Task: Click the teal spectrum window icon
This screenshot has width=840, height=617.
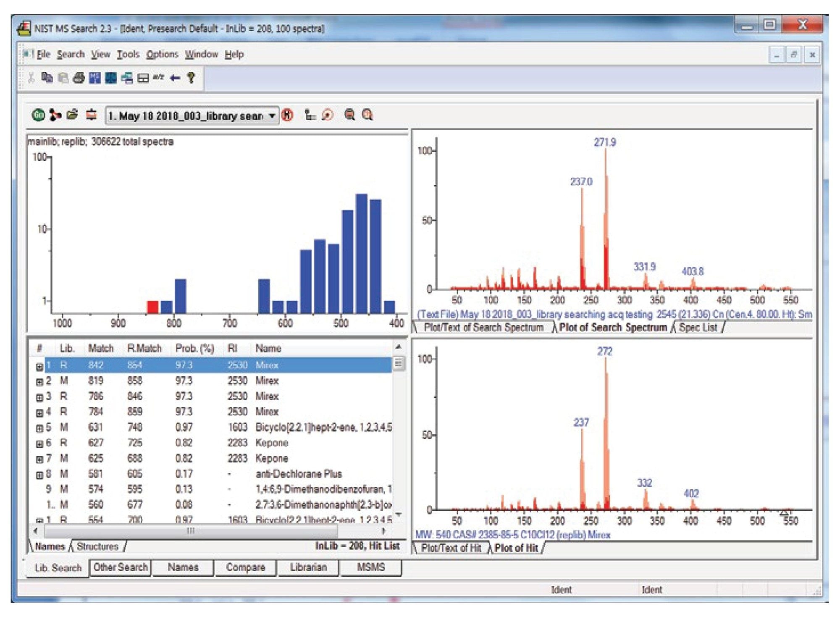Action: pyautogui.click(x=111, y=78)
